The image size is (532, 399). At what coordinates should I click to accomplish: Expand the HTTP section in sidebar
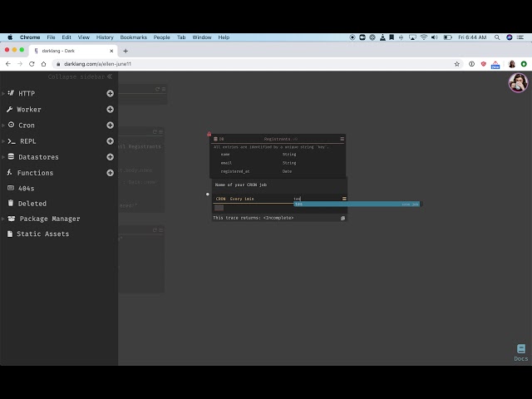[x=3, y=93]
